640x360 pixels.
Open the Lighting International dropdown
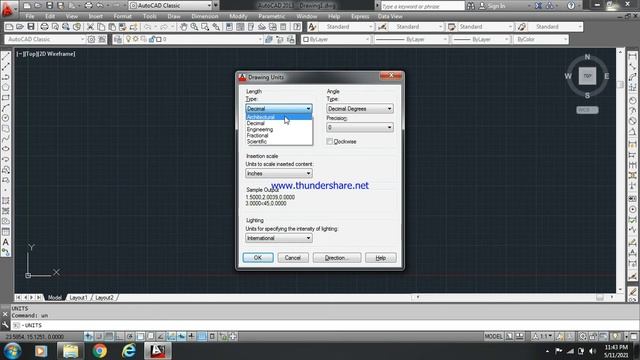tap(279, 238)
